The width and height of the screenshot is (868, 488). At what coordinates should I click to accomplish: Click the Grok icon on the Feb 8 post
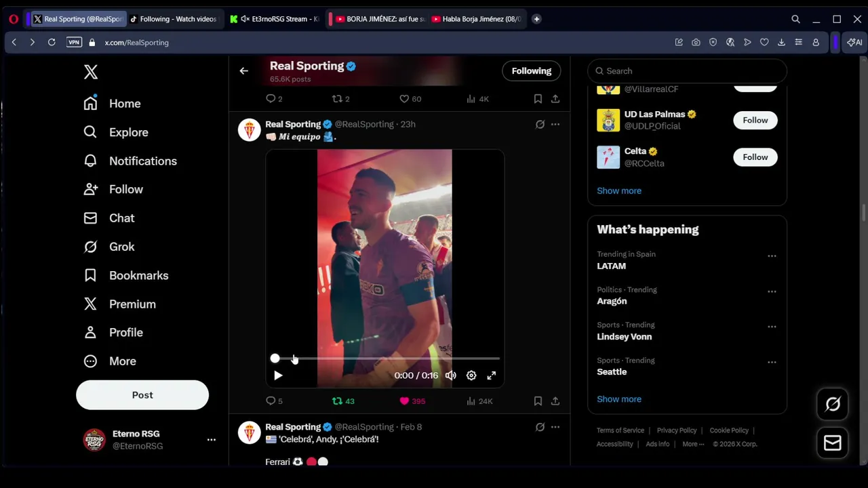point(540,427)
